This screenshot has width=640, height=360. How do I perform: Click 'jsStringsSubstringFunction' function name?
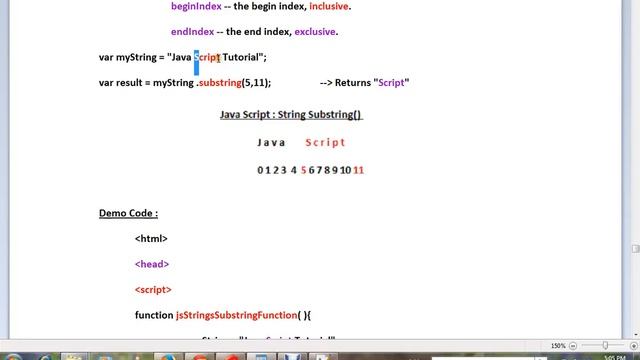pos(236,315)
